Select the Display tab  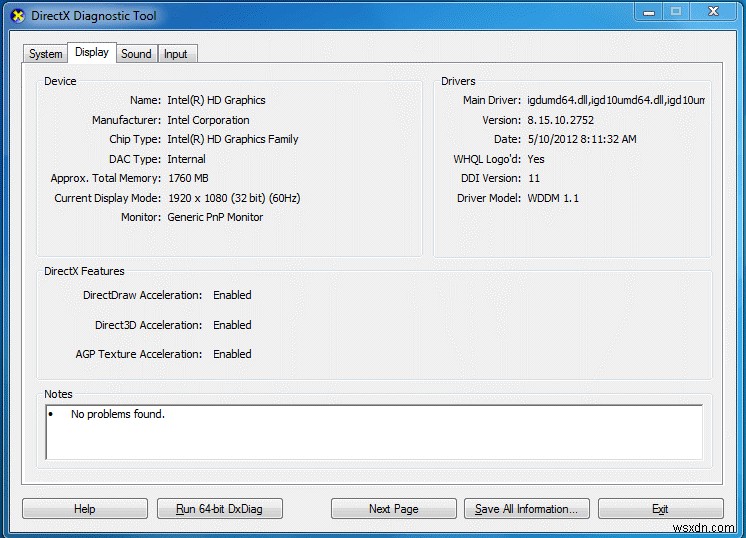(x=92, y=52)
